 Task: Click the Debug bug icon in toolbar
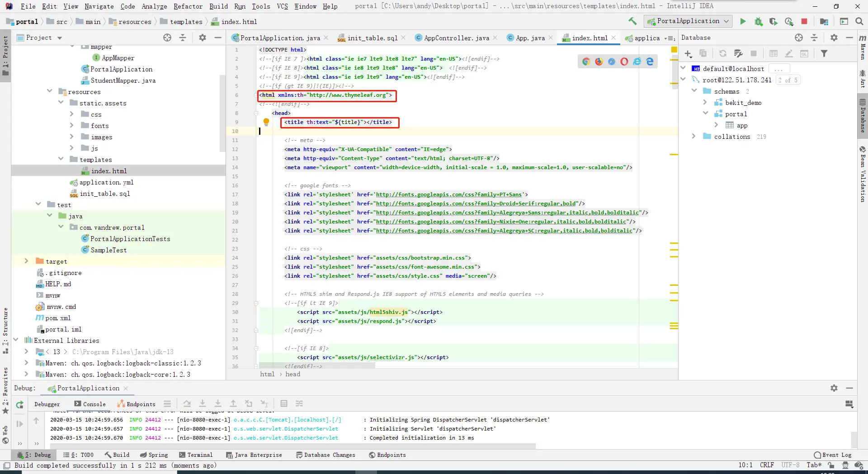758,21
